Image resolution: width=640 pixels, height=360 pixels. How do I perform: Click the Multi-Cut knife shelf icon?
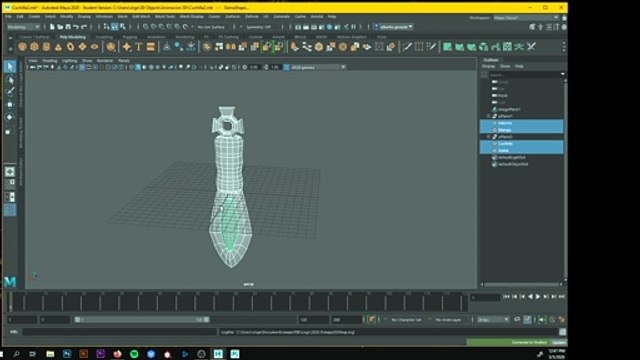pos(407,47)
